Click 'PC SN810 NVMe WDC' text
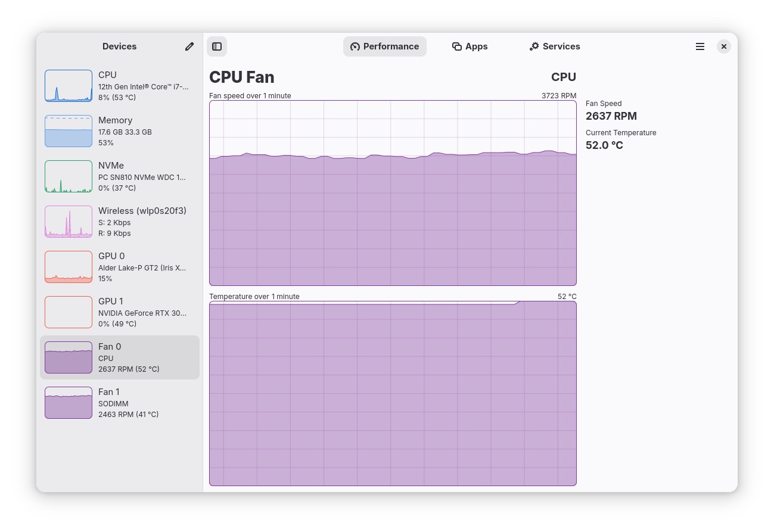 [x=142, y=178]
